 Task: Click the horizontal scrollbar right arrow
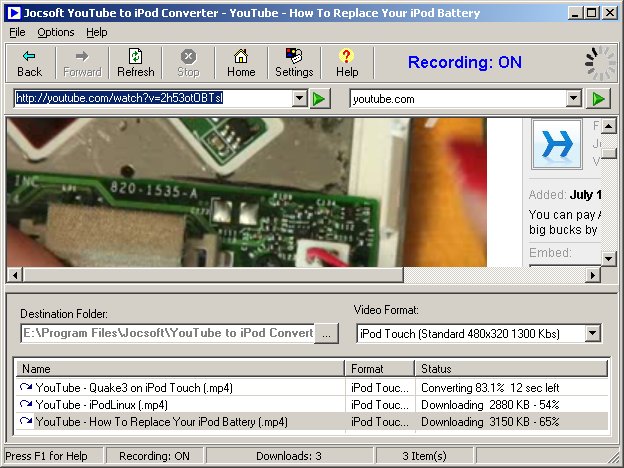point(593,275)
